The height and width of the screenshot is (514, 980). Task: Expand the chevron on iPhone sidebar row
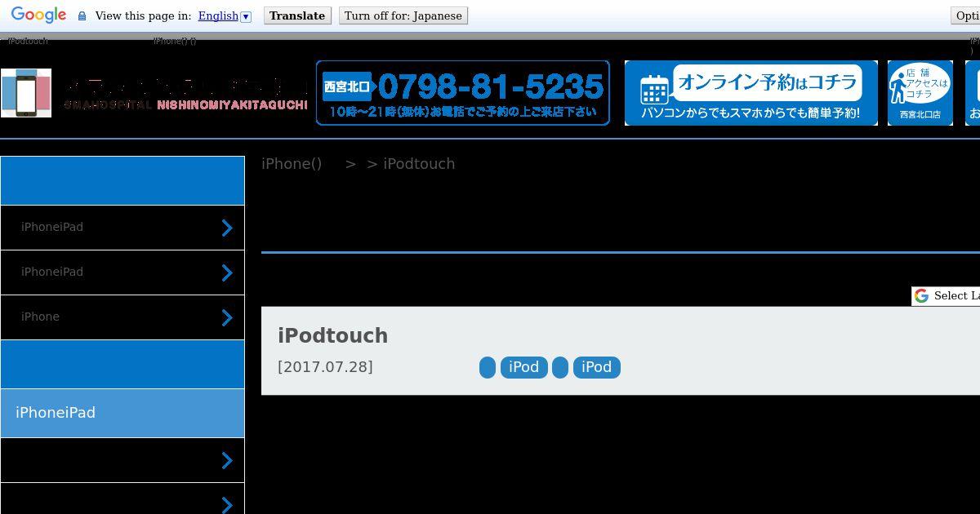227,317
